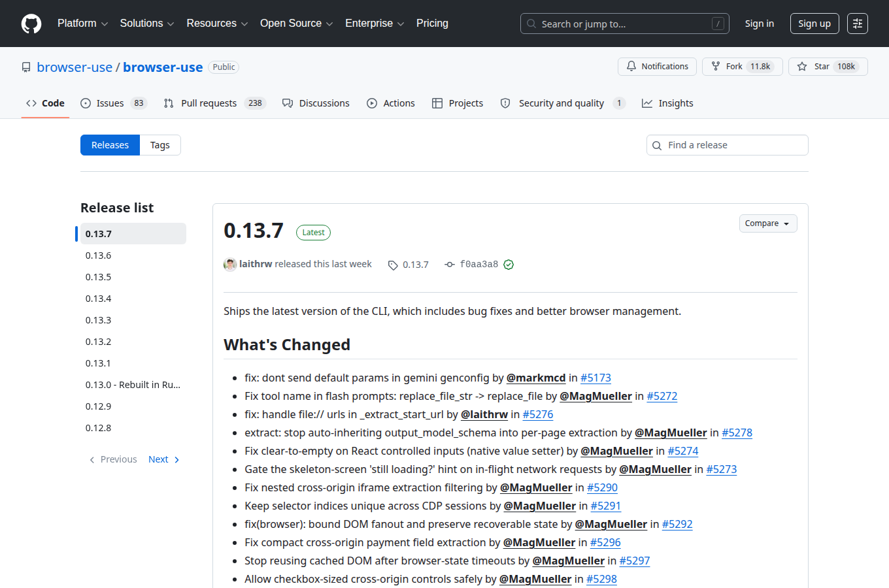
Task: Click the GitHub logo icon
Action: point(31,24)
